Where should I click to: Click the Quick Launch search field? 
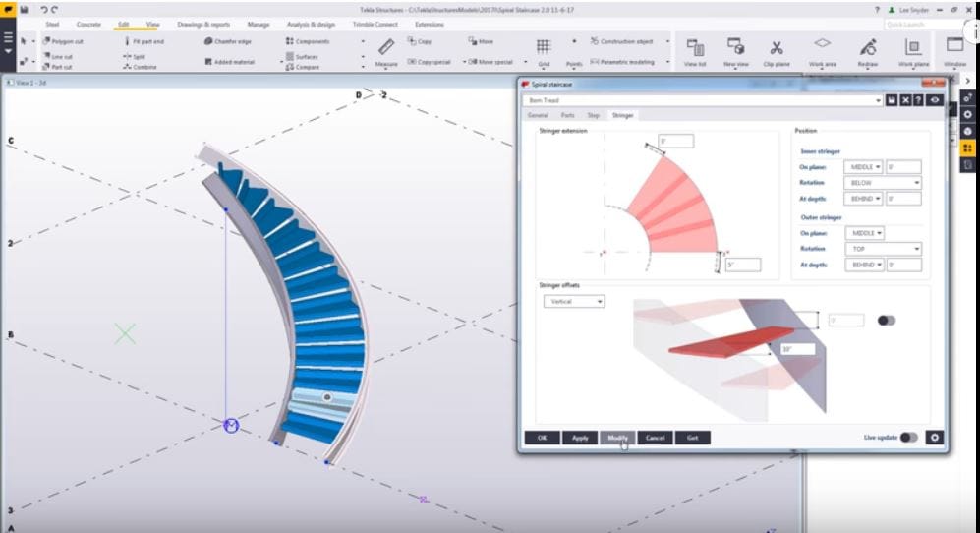pos(924,24)
